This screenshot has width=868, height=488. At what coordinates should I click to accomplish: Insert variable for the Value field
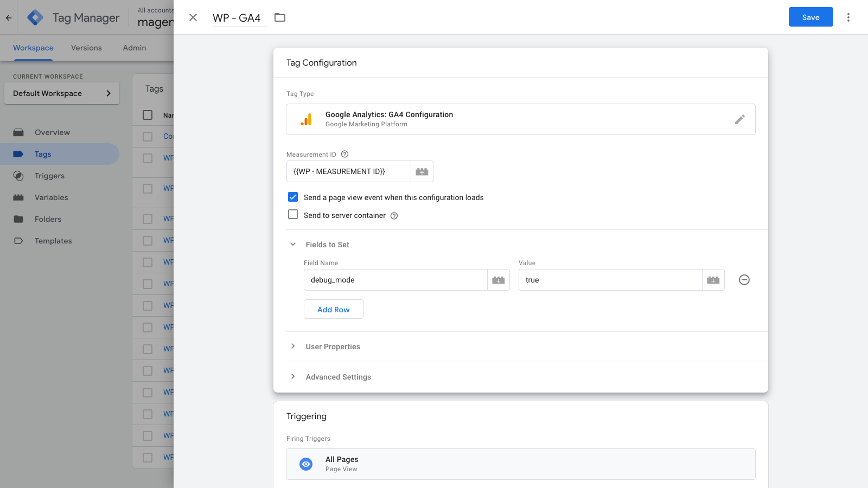pos(713,280)
